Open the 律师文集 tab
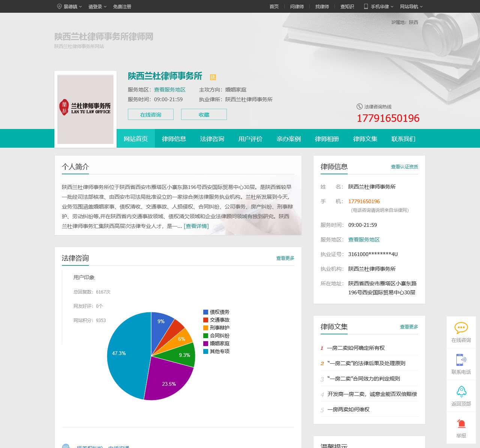Image resolution: width=480 pixels, height=448 pixels. 365,139
